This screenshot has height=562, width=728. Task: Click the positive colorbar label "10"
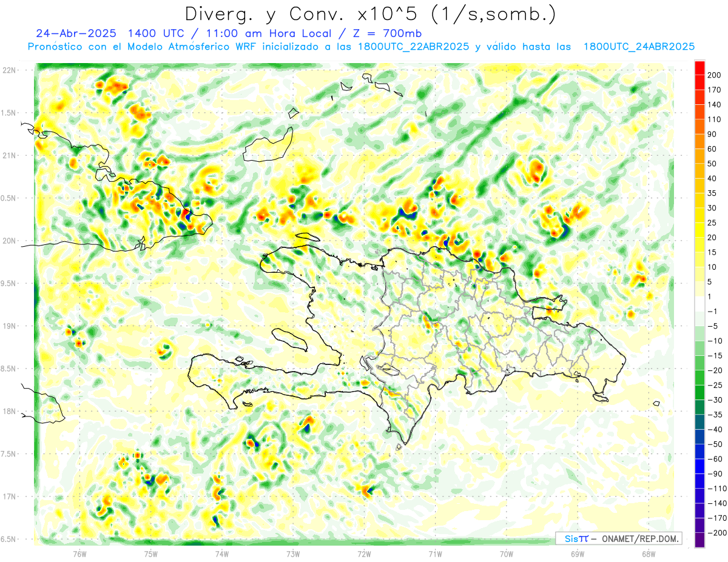(712, 267)
